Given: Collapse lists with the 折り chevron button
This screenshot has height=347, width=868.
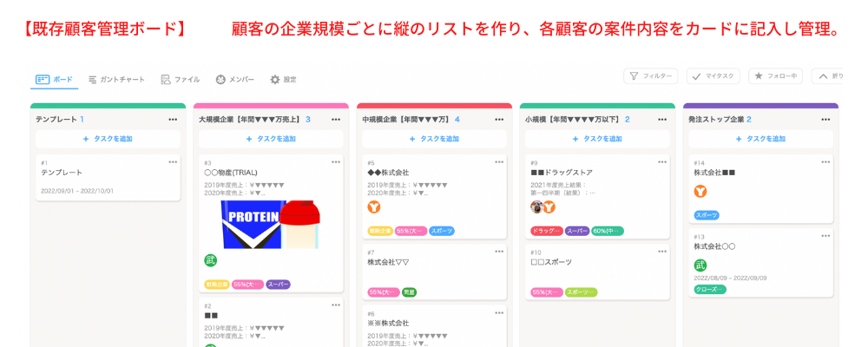Looking at the screenshot, I should click(x=827, y=76).
